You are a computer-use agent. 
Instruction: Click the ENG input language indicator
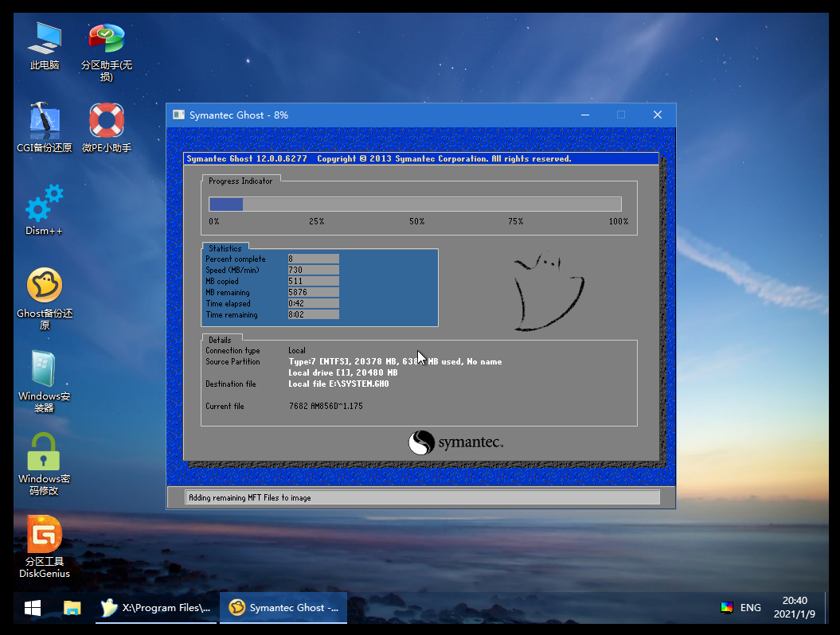(x=751, y=608)
